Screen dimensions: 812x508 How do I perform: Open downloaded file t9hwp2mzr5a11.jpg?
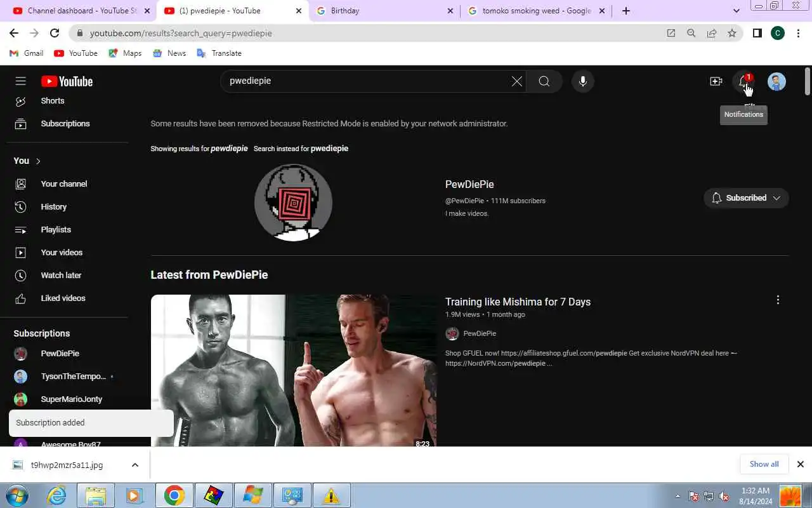67,465
